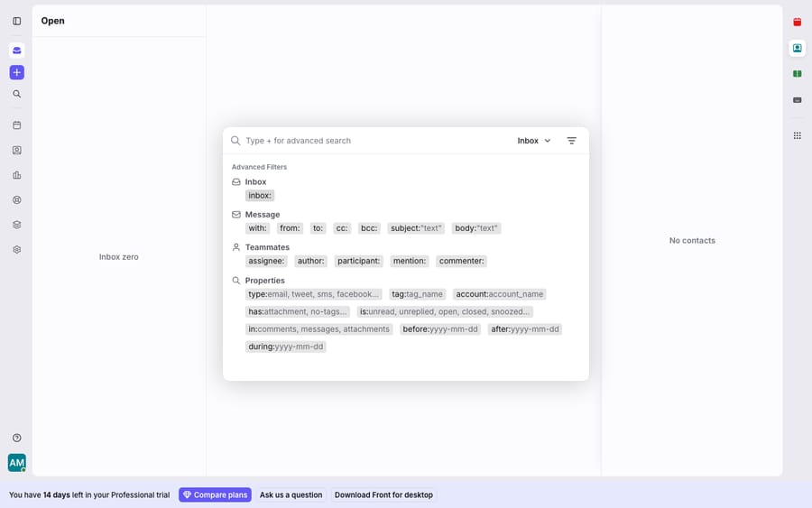
Task: Insert the with: filter chip
Action: (257, 228)
